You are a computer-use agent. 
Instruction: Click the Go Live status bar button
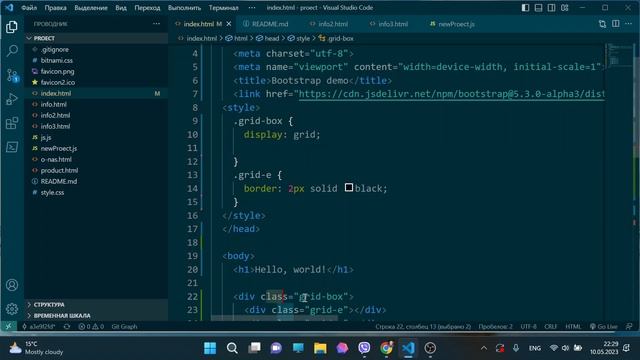(604, 327)
